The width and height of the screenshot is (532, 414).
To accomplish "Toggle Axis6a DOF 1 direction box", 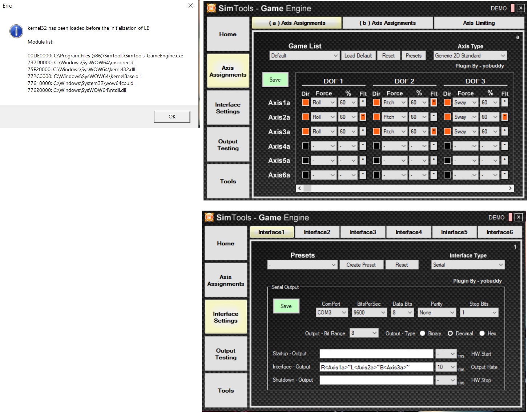I will (306, 175).
